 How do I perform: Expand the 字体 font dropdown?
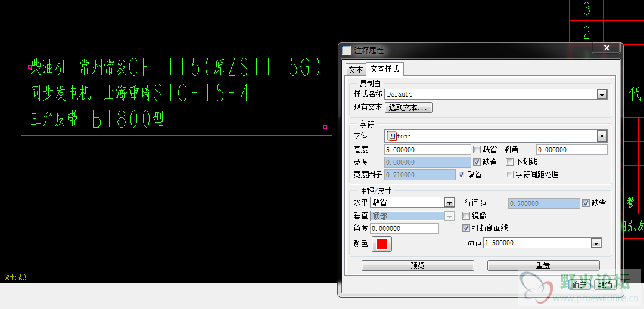tap(602, 136)
